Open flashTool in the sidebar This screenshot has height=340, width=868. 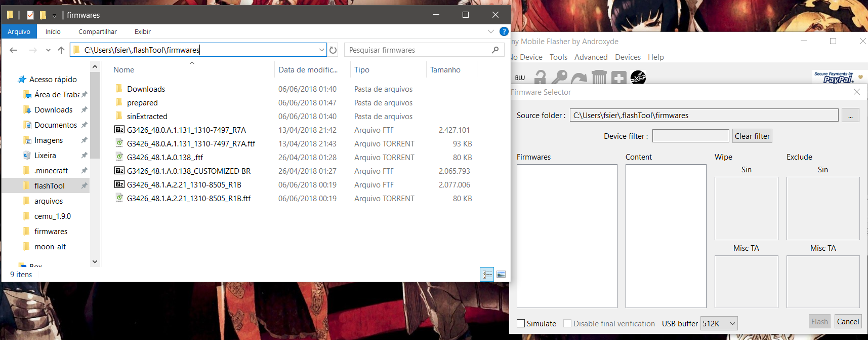[x=49, y=186]
